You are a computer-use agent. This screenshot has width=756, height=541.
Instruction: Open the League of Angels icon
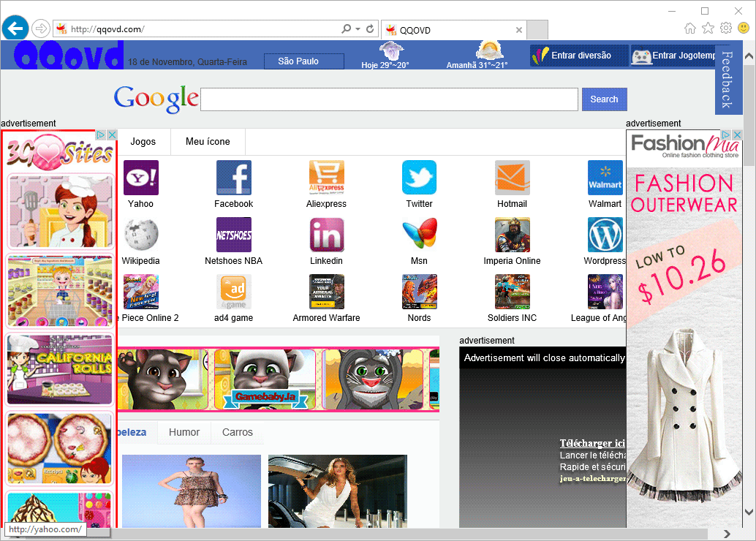(605, 292)
